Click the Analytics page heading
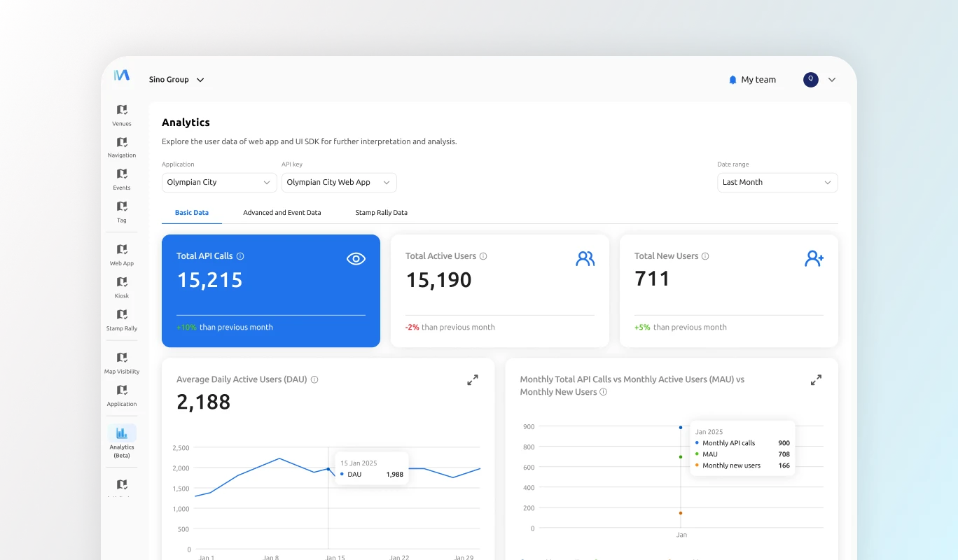The height and width of the screenshot is (560, 958). [186, 122]
